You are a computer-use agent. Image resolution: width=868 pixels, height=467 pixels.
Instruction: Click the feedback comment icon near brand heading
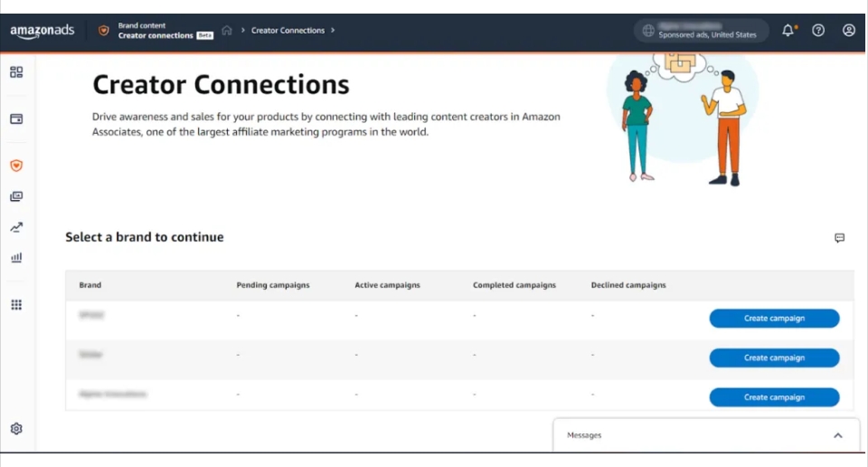click(840, 238)
